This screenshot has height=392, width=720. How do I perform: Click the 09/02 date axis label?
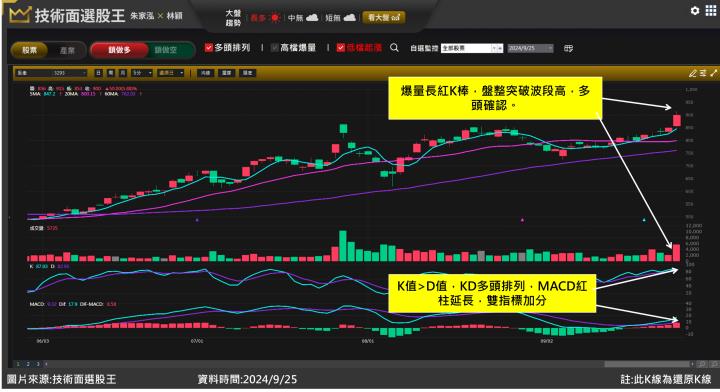[546, 341]
